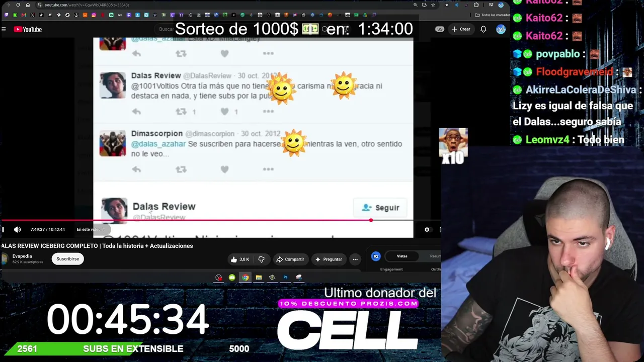Image resolution: width=644 pixels, height=362 pixels.
Task: Open the Crear menu
Action: [461, 29]
